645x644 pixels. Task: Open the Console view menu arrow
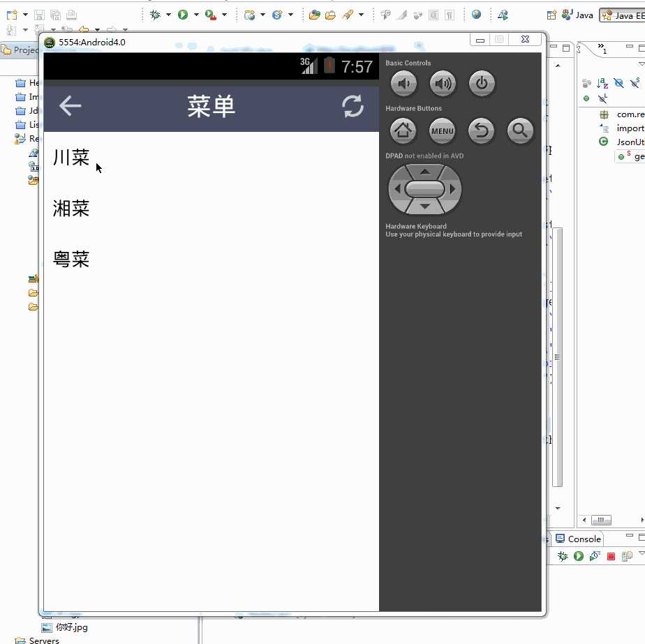point(642,553)
